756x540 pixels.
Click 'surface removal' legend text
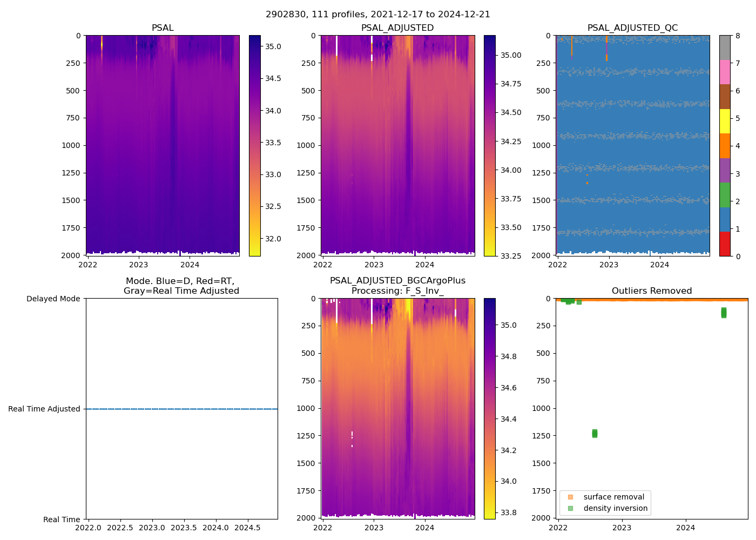pos(613,497)
